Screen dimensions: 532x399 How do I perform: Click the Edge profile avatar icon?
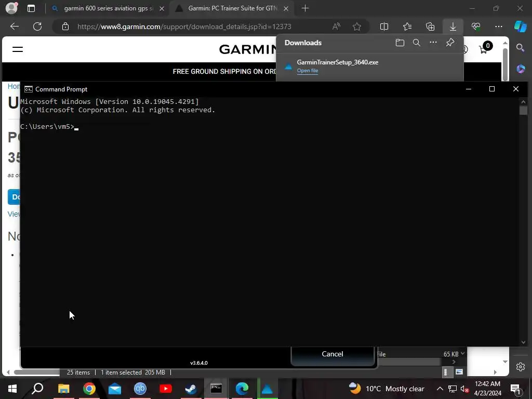pos(11,8)
